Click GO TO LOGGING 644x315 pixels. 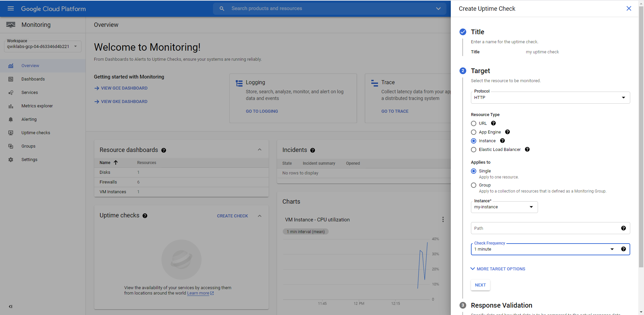(x=262, y=111)
